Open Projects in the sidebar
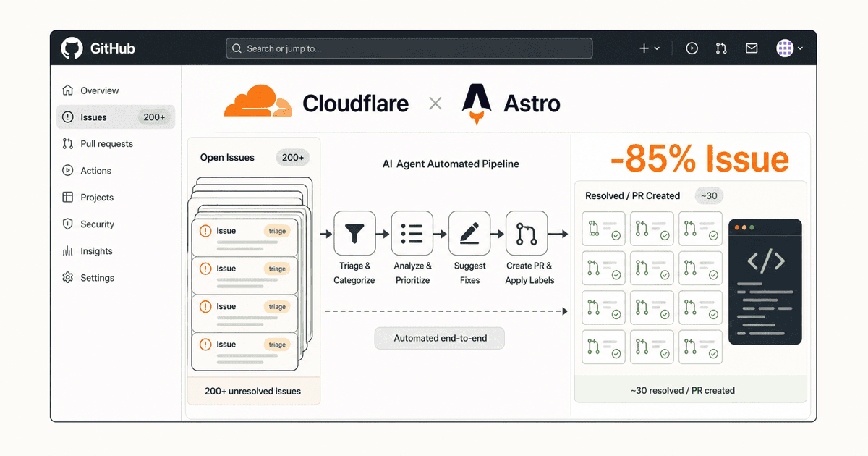This screenshot has width=868, height=456. tap(116, 198)
